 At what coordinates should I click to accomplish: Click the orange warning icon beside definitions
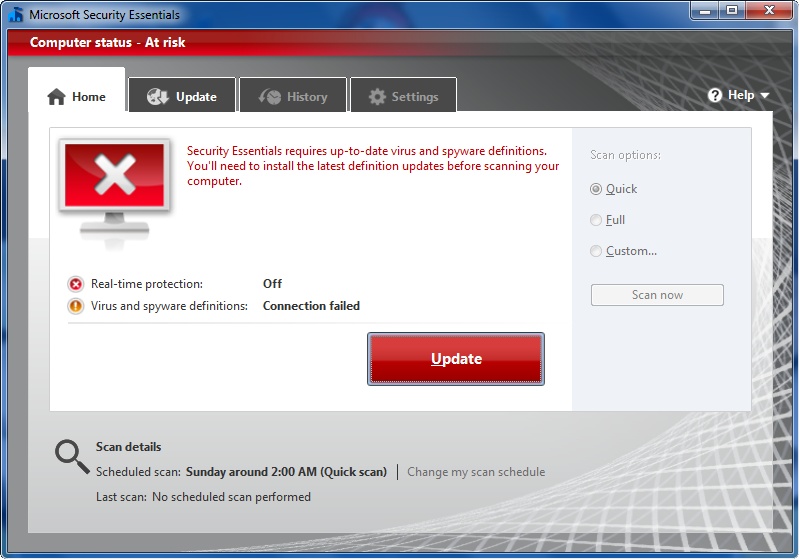76,306
